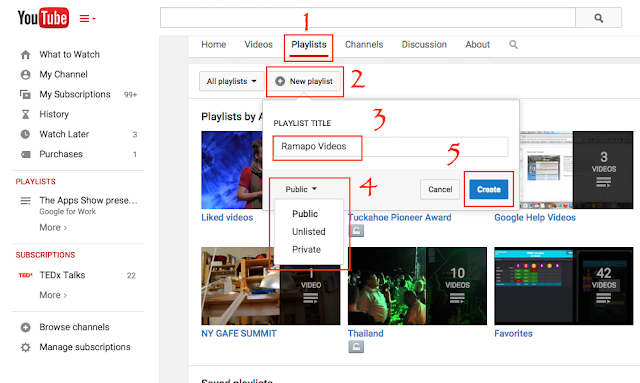The image size is (640, 383).
Task: Expand More under Subscriptions
Action: [x=53, y=295]
